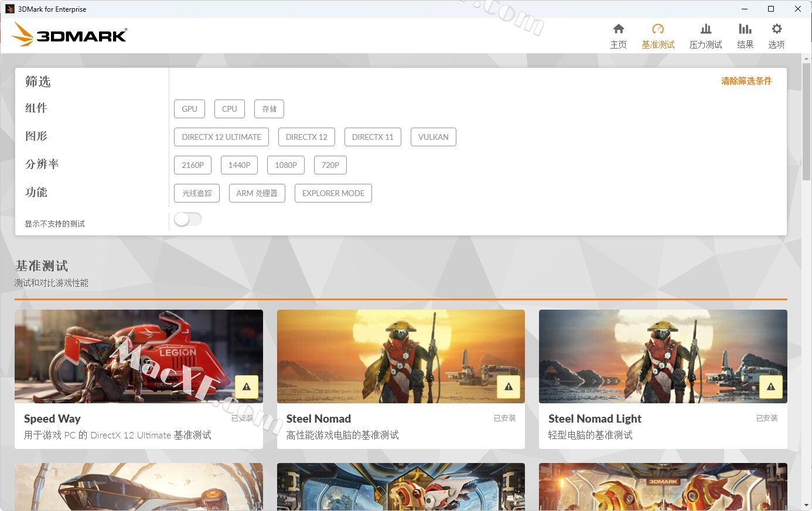Open the 主页 home icon

(x=618, y=29)
